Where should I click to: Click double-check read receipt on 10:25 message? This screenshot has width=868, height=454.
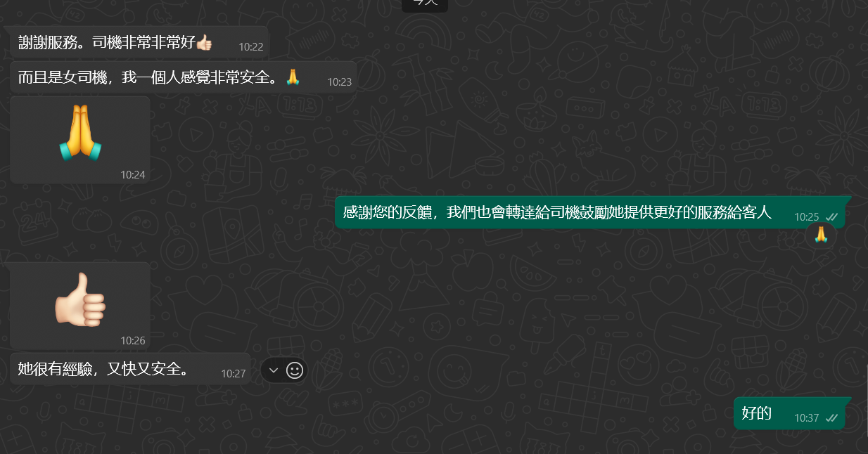[832, 217]
